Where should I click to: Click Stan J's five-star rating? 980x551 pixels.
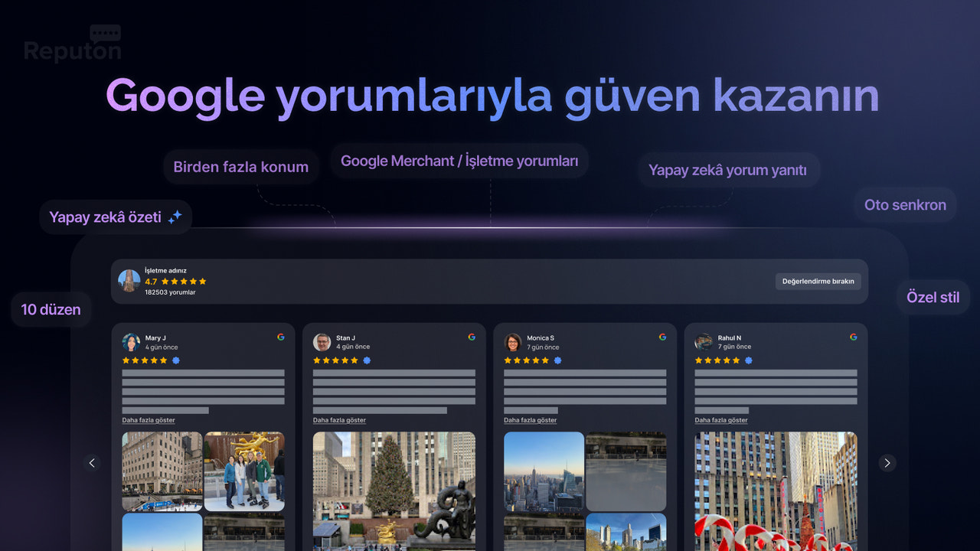[x=335, y=360]
